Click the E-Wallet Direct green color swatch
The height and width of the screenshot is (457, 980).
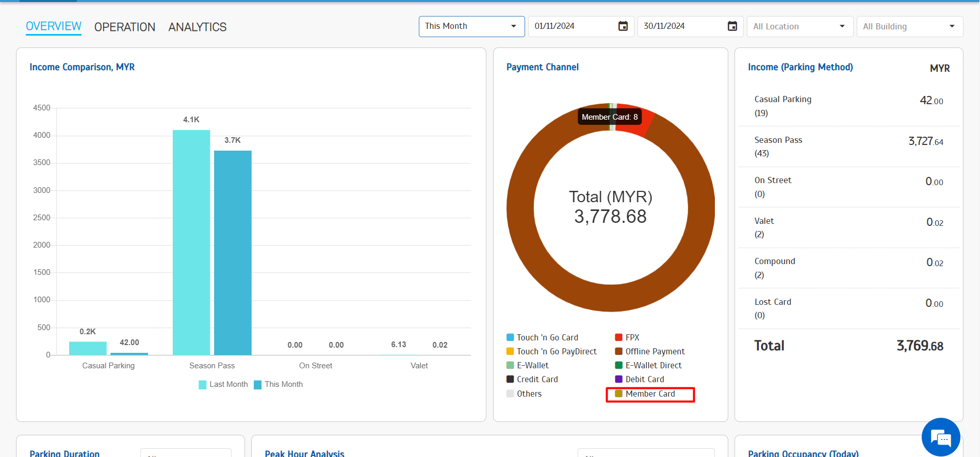click(x=618, y=365)
